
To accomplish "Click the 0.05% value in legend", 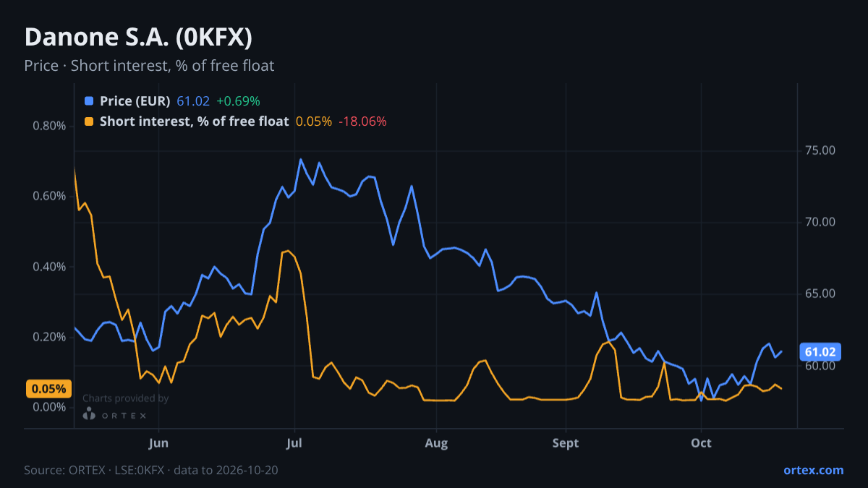I will coord(314,121).
